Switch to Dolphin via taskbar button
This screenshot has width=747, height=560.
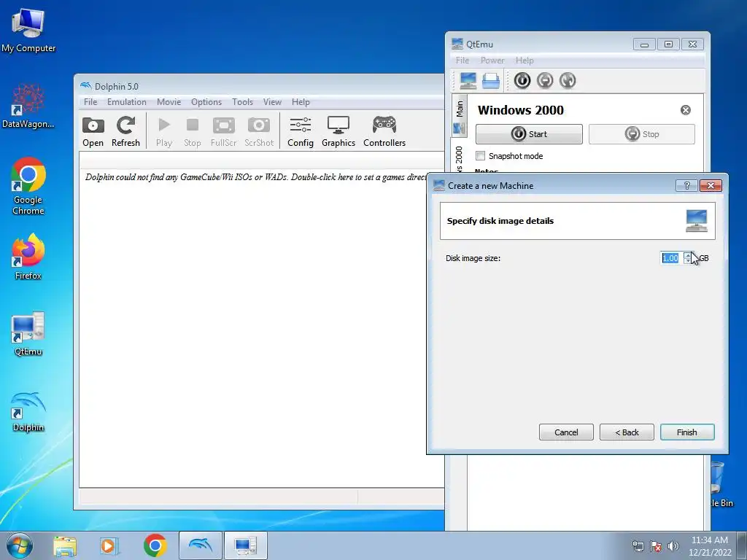[200, 545]
